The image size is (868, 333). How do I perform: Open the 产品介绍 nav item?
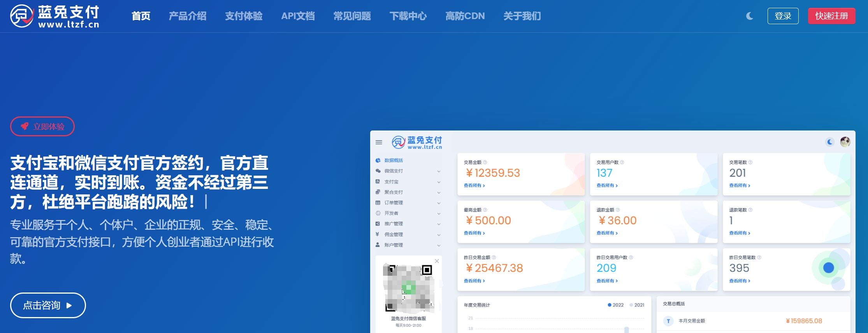click(x=188, y=16)
